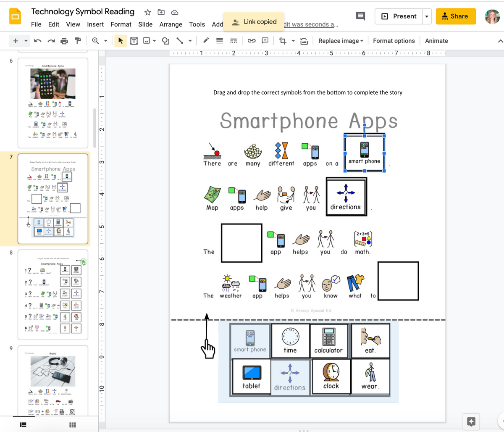Add a comment to the slide
The height and width of the screenshot is (432, 504).
click(265, 40)
